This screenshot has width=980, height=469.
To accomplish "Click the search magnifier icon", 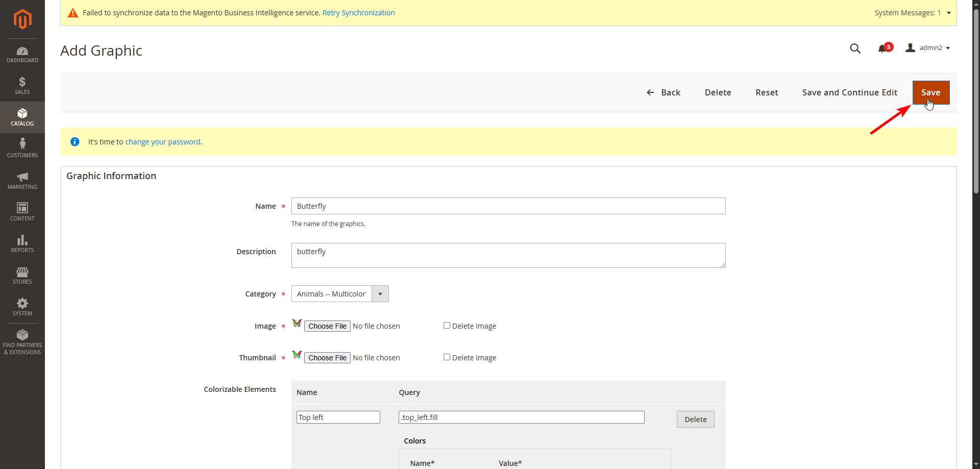I will (x=855, y=48).
